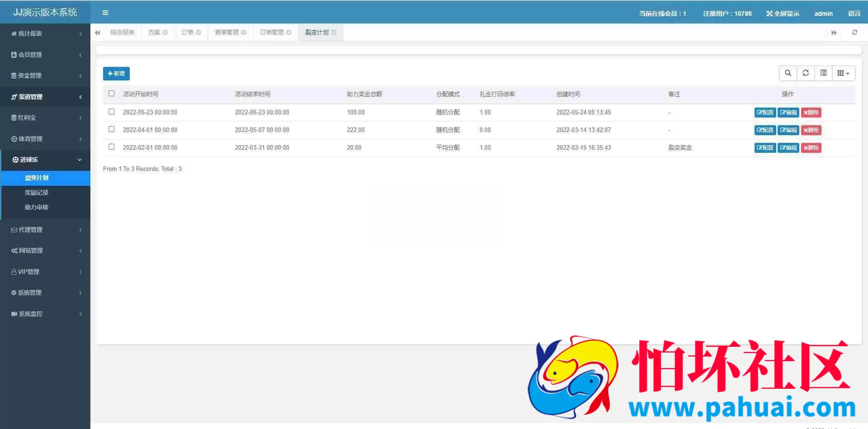Image resolution: width=868 pixels, height=429 pixels.
Task: Check the 2022-04-01 row checkbox
Action: pos(111,129)
